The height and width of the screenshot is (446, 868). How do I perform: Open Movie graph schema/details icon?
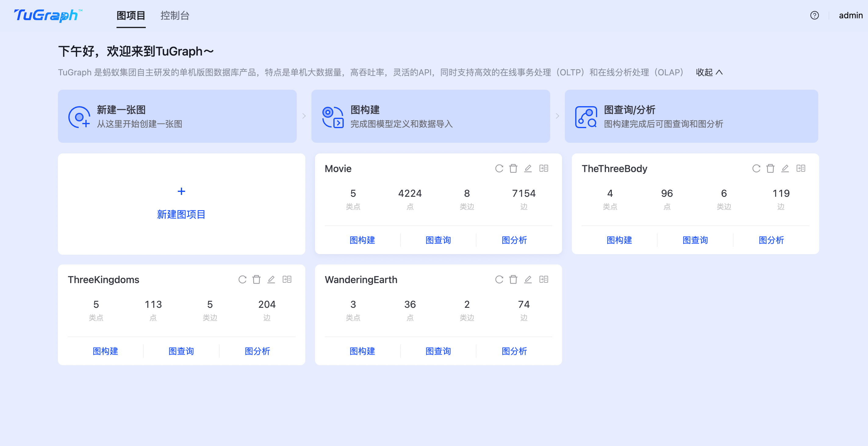[x=544, y=168]
